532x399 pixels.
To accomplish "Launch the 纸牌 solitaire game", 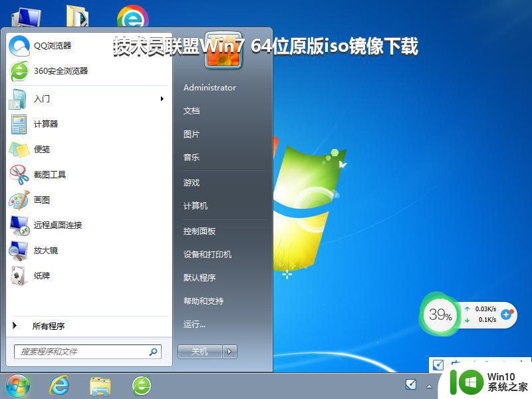I will (x=41, y=276).
